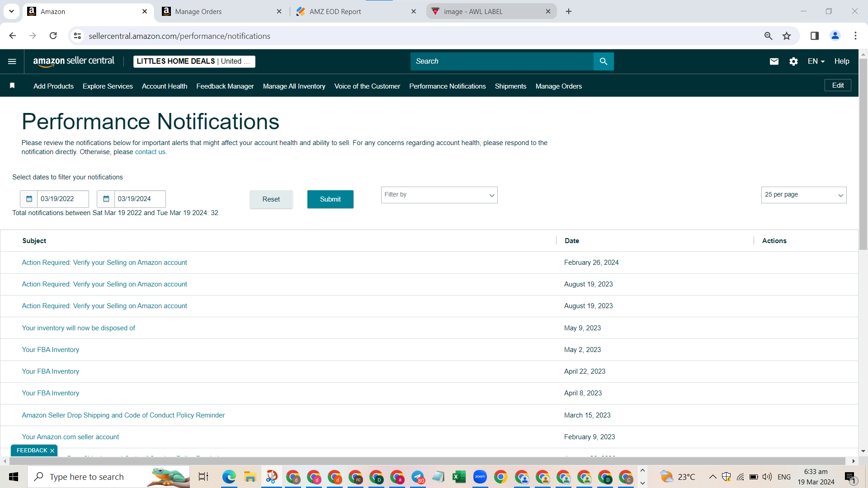Open the 25 per page dropdown

(804, 195)
